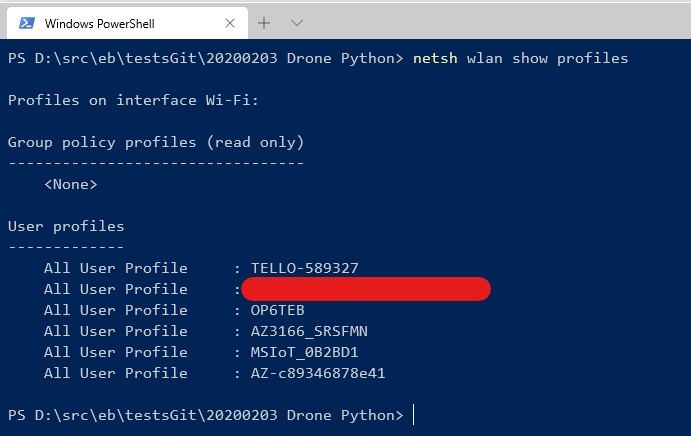
Task: Click the red redacted profile bar
Action: coord(365,289)
